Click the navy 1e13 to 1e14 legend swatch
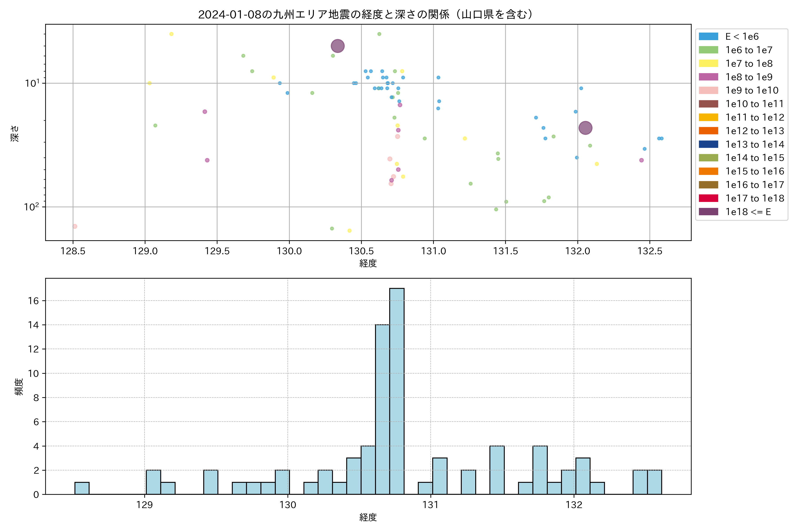 [708, 144]
